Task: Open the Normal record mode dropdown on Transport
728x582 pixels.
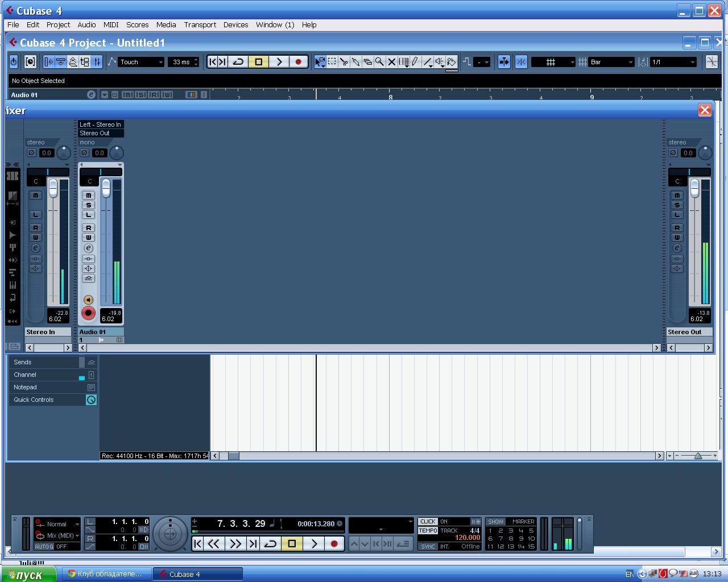Action: click(x=57, y=524)
